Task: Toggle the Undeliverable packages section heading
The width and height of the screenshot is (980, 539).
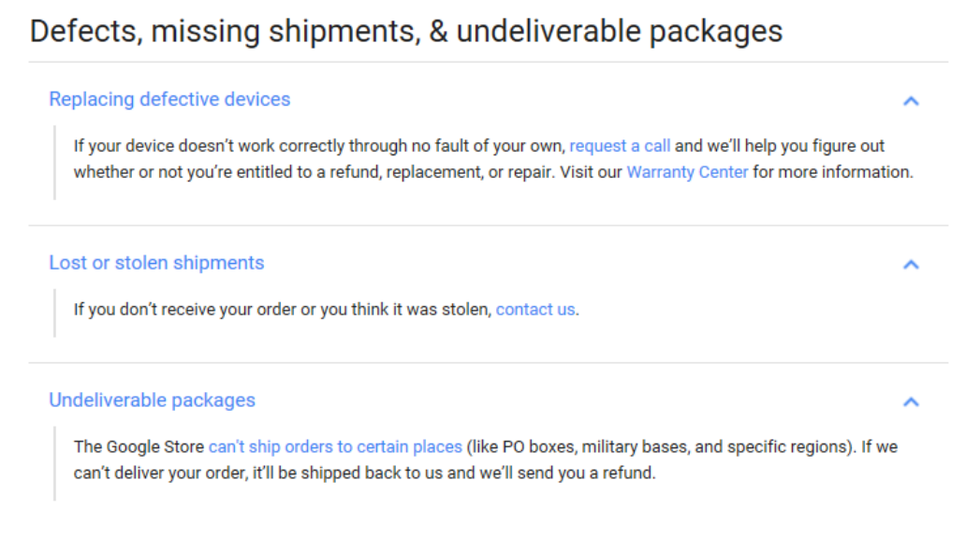Action: pyautogui.click(x=152, y=401)
